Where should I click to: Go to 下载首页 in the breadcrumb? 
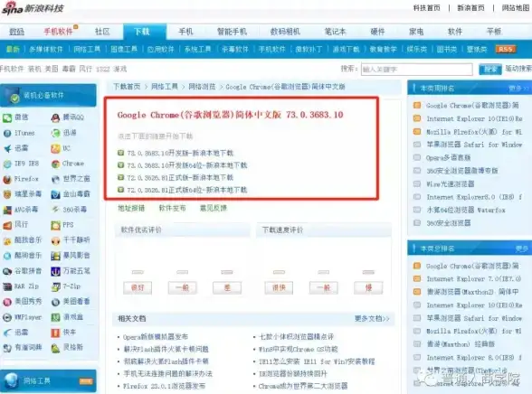click(x=127, y=87)
